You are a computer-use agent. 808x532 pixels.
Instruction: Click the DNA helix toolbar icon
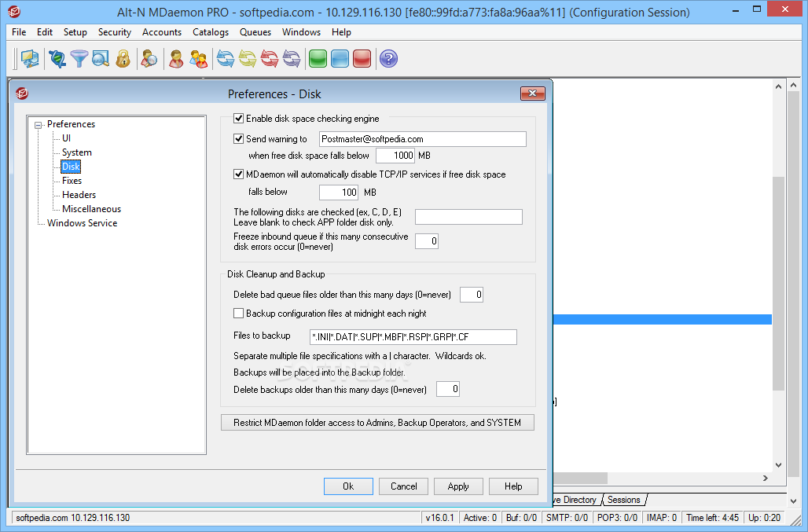[57, 59]
